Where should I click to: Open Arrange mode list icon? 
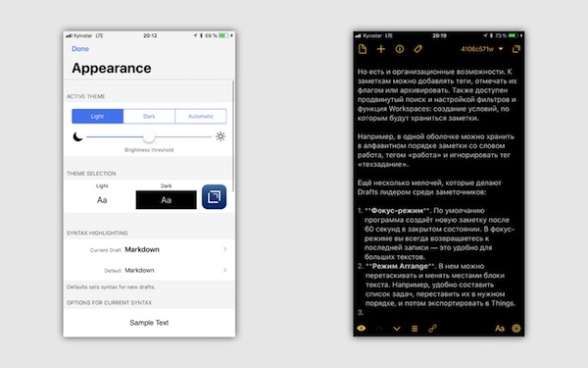pyautogui.click(x=415, y=329)
